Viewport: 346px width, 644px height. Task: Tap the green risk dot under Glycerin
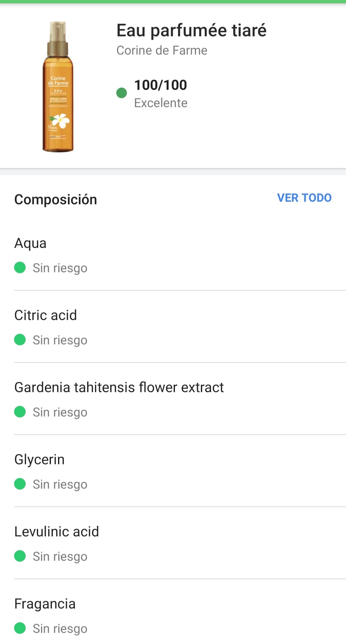(20, 484)
